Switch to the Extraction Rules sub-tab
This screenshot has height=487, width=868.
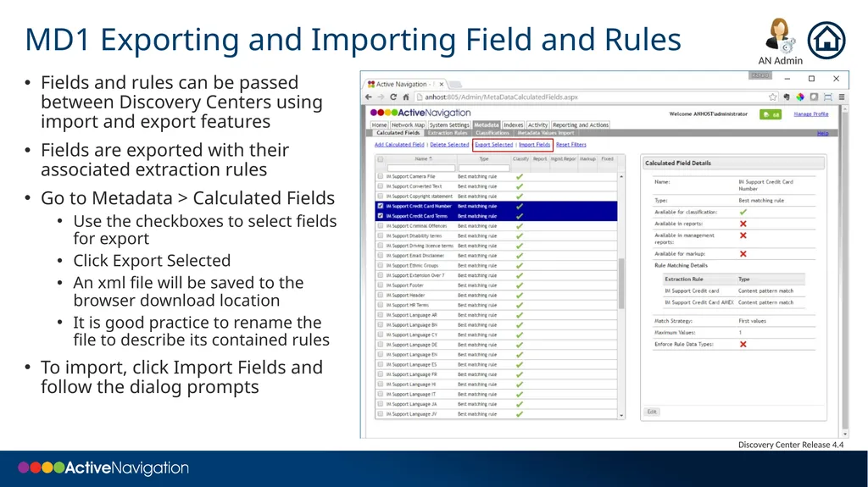click(448, 133)
